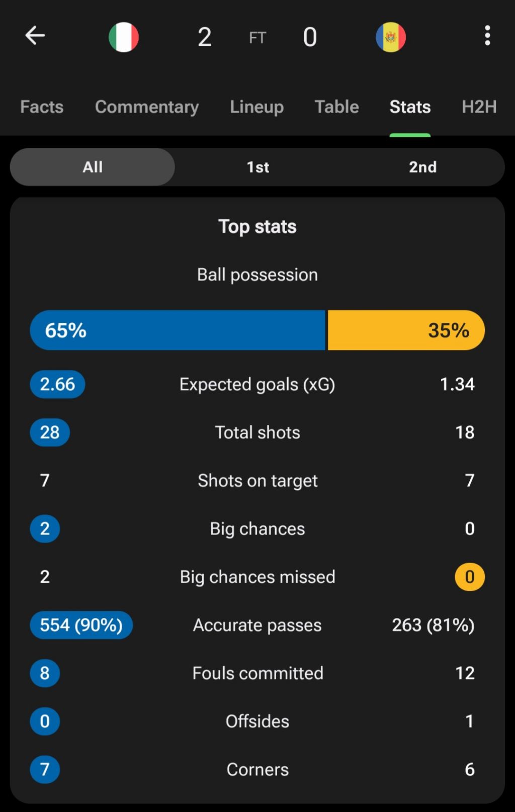The width and height of the screenshot is (515, 812).
Task: Tap the blue 65% possession bar
Action: point(178,330)
